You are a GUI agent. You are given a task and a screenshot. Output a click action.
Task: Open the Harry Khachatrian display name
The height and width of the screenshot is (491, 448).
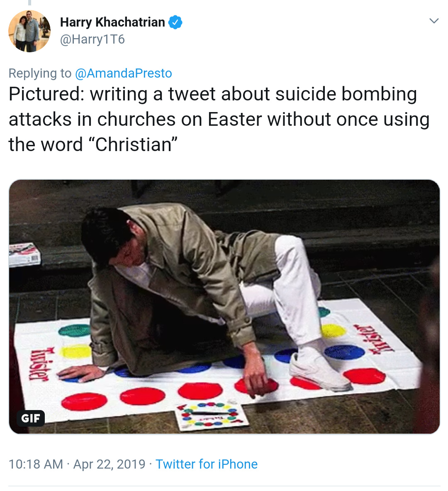(x=112, y=22)
